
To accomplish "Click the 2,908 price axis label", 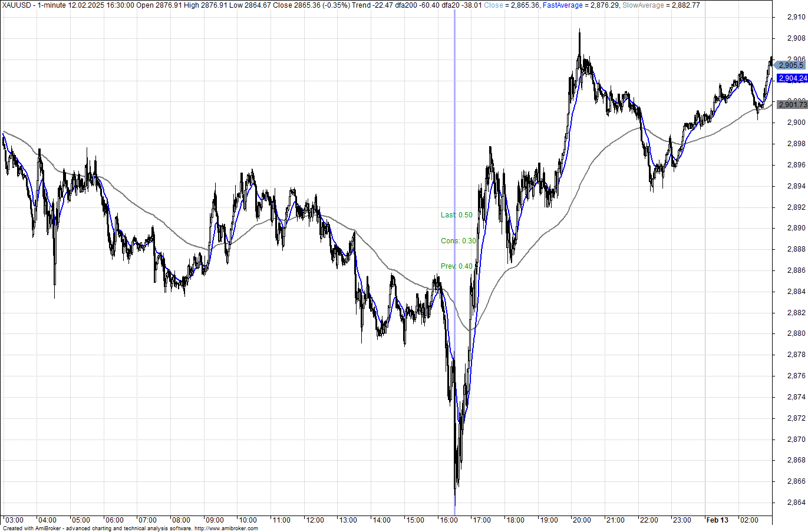I will [x=796, y=38].
